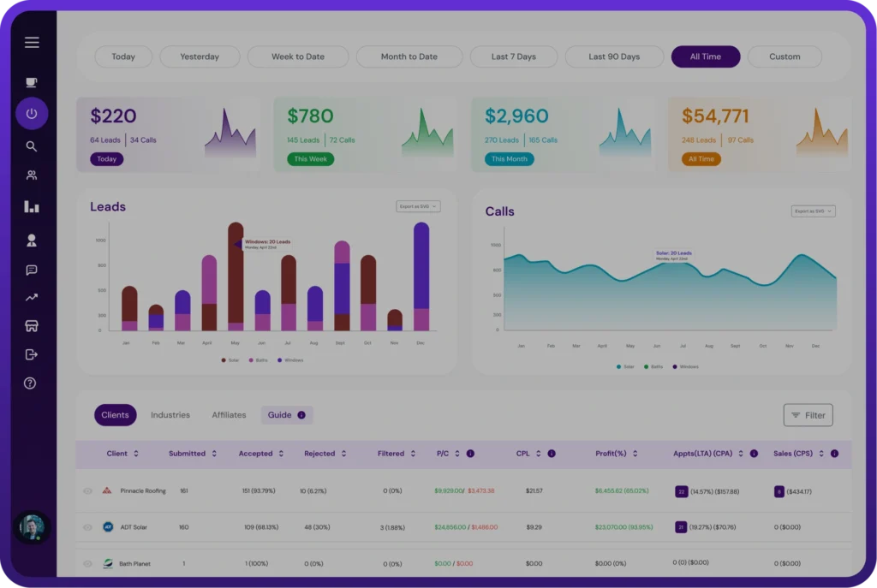Toggle eye icon for ADT Solar row
The width and height of the screenshot is (877, 588).
[88, 527]
